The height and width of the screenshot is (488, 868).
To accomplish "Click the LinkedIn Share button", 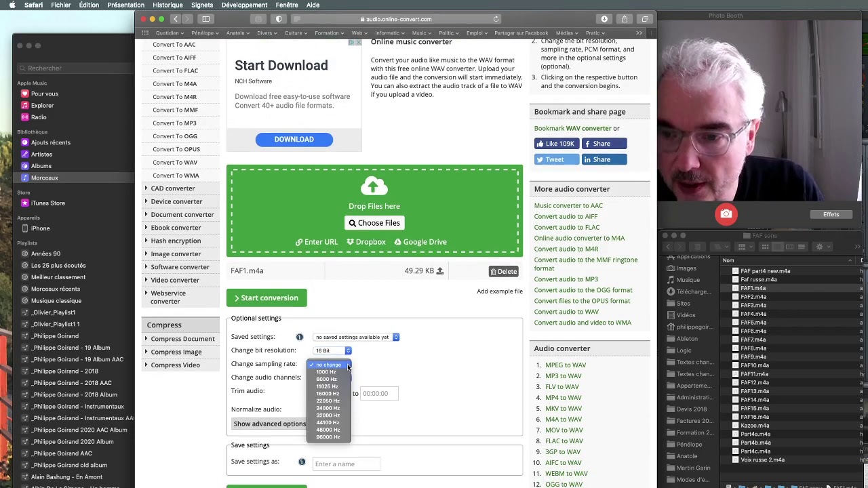I will 604,159.
